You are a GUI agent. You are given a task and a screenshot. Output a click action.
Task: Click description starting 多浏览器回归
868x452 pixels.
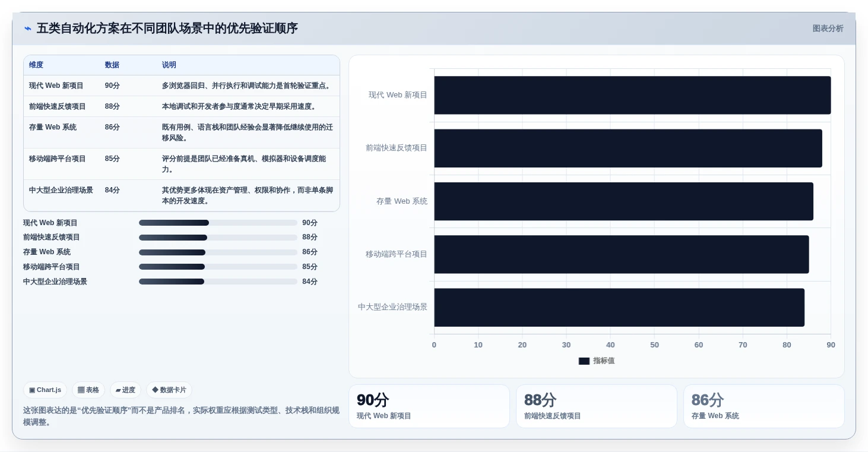[248, 86]
